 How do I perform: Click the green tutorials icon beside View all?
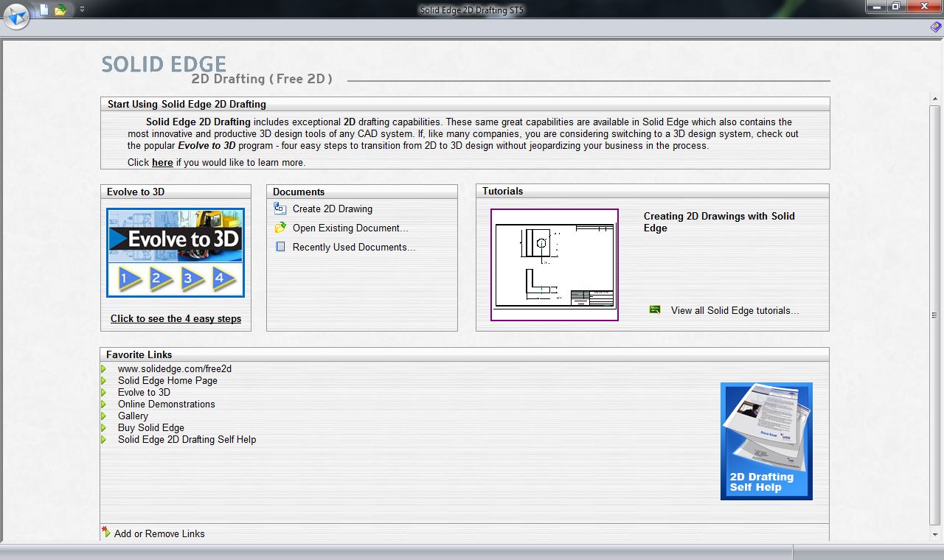(655, 309)
